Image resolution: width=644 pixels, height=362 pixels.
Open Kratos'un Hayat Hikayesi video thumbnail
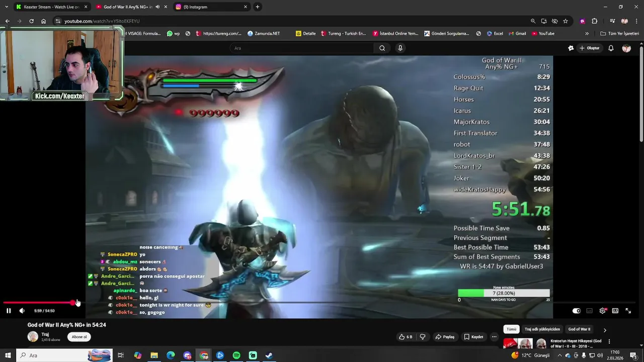pos(525,343)
